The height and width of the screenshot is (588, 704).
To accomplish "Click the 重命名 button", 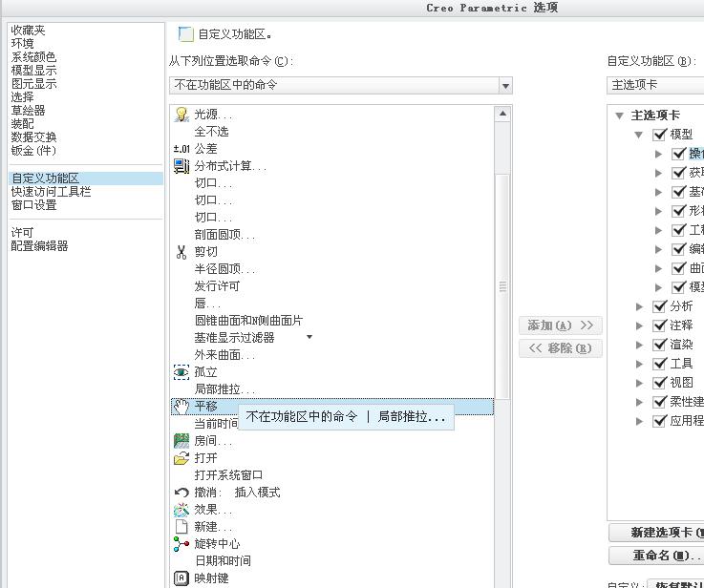I will (656, 556).
